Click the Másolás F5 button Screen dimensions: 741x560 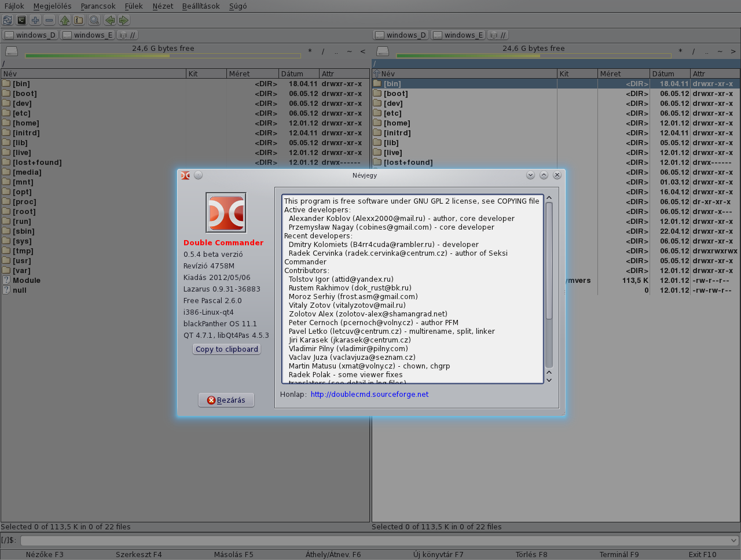click(233, 554)
